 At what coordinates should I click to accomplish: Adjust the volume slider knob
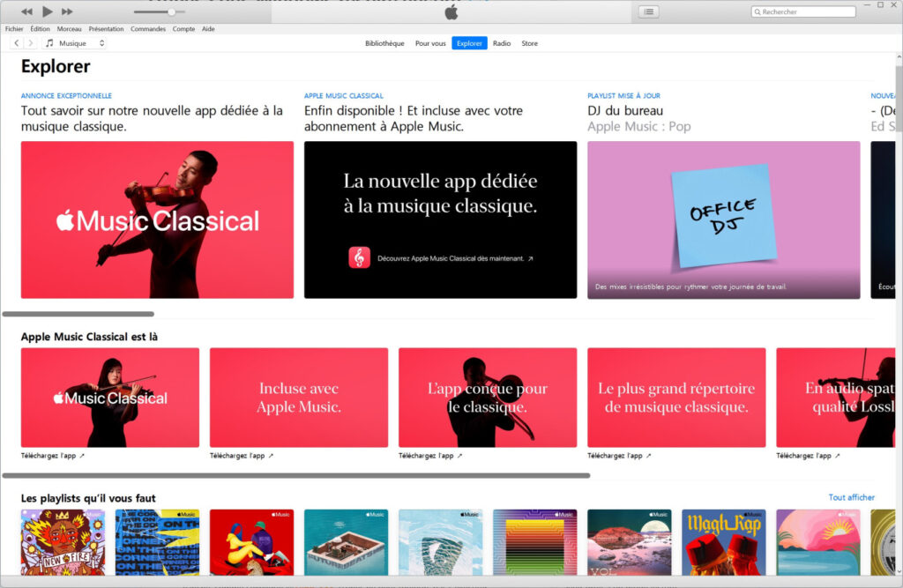tap(171, 11)
